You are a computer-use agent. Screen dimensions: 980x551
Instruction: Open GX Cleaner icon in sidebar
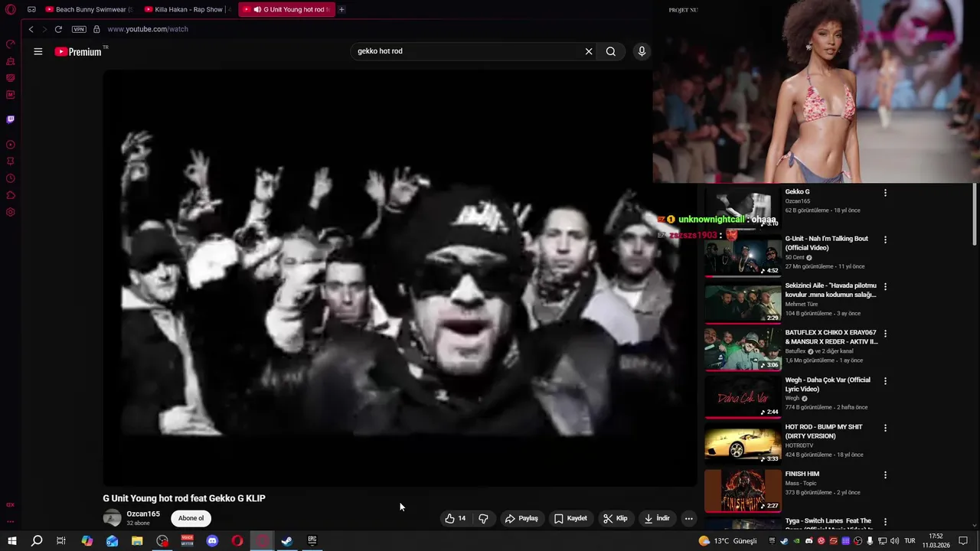tap(11, 61)
